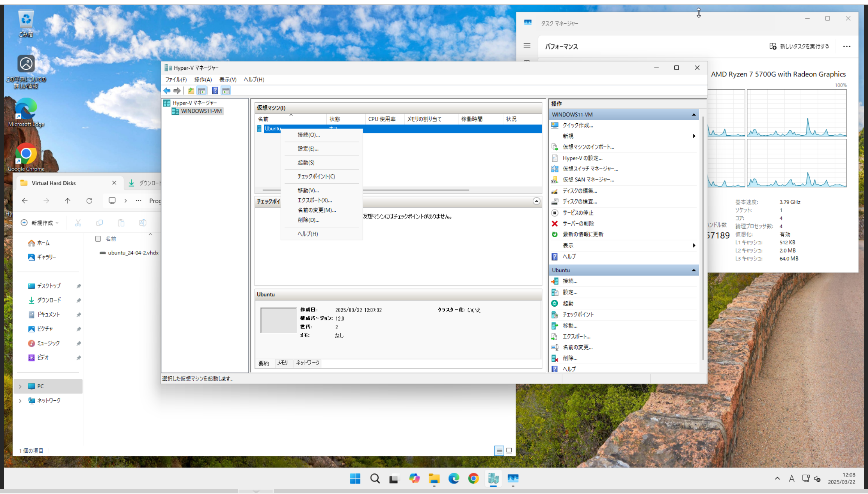Viewport: 868px width, 494px height.
Task: Open Virtual Switch Manager action
Action: (x=590, y=169)
